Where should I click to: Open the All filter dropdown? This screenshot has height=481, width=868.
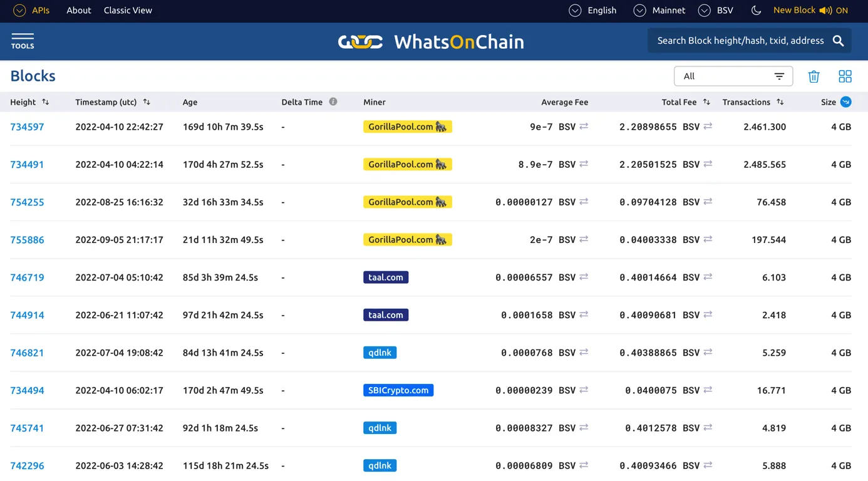pos(733,76)
